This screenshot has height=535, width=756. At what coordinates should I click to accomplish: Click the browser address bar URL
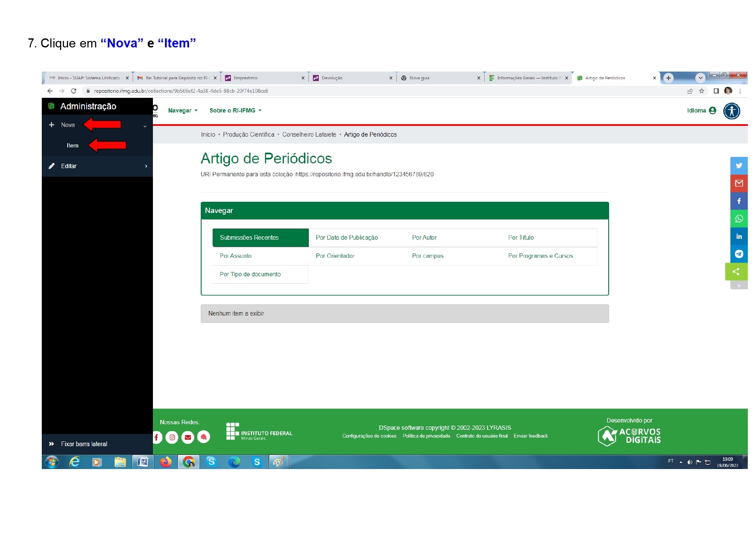181,91
